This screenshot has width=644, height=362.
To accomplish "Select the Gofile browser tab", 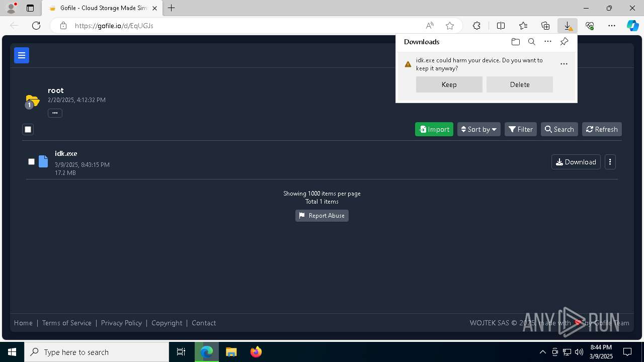I will 102,8.
